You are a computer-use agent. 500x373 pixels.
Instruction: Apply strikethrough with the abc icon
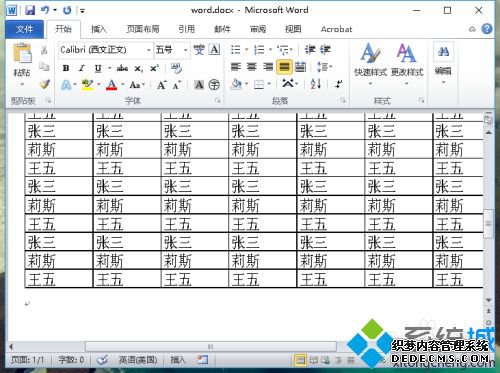tap(122, 68)
